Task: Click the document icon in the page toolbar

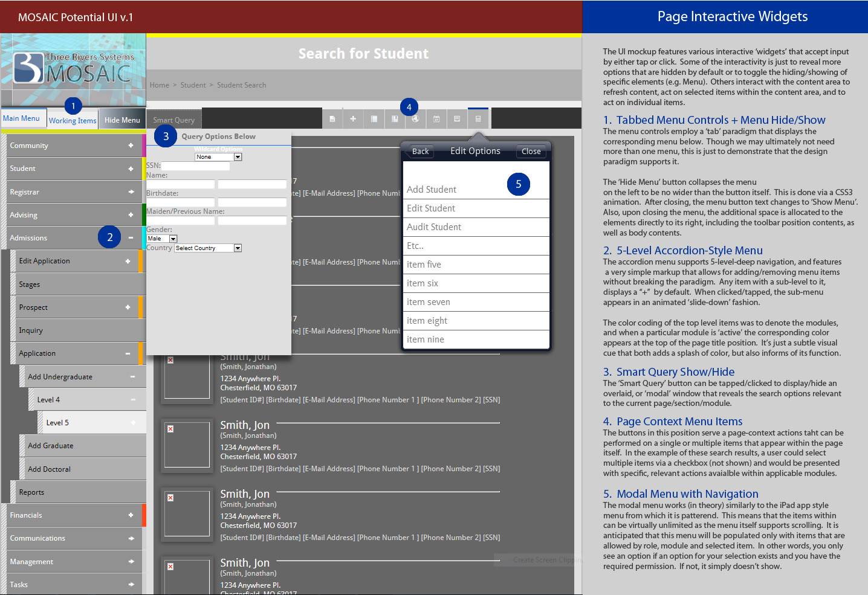Action: 332,119
